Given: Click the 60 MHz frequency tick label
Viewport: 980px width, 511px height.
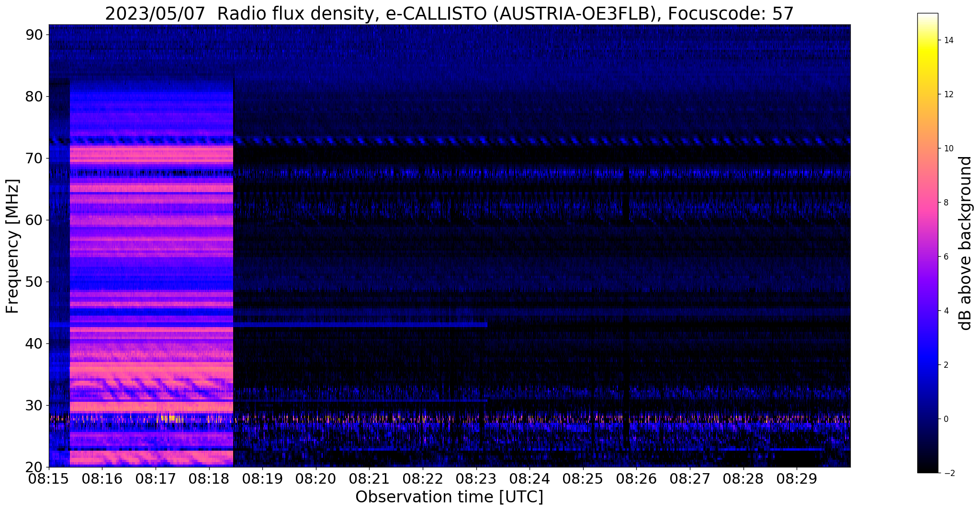Looking at the screenshot, I should tap(34, 220).
